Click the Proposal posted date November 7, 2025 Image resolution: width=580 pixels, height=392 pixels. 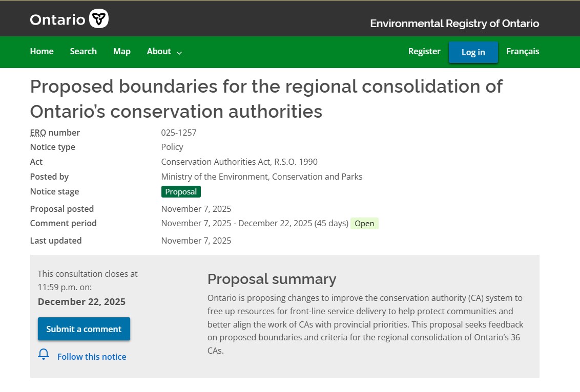(196, 209)
